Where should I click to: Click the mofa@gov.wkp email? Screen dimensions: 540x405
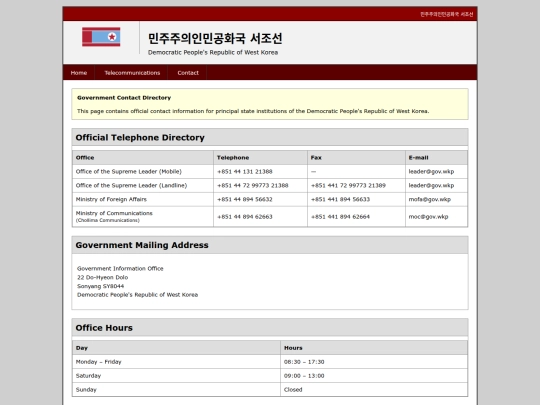(x=429, y=199)
